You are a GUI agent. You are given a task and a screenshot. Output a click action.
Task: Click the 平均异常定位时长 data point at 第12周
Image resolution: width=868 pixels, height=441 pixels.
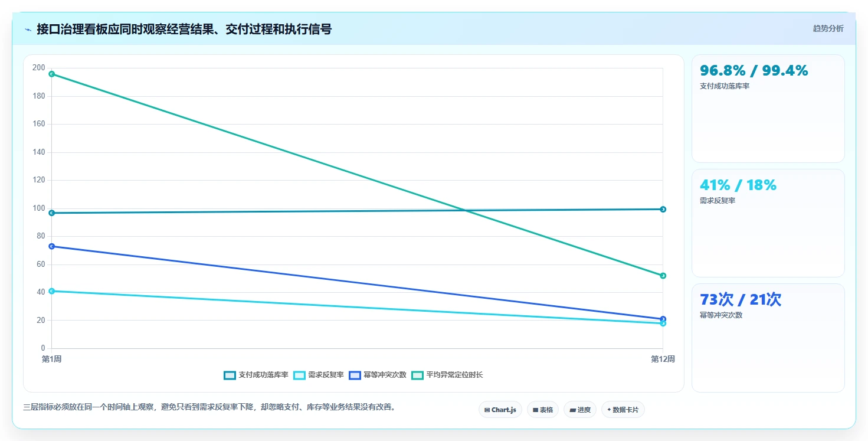(663, 276)
